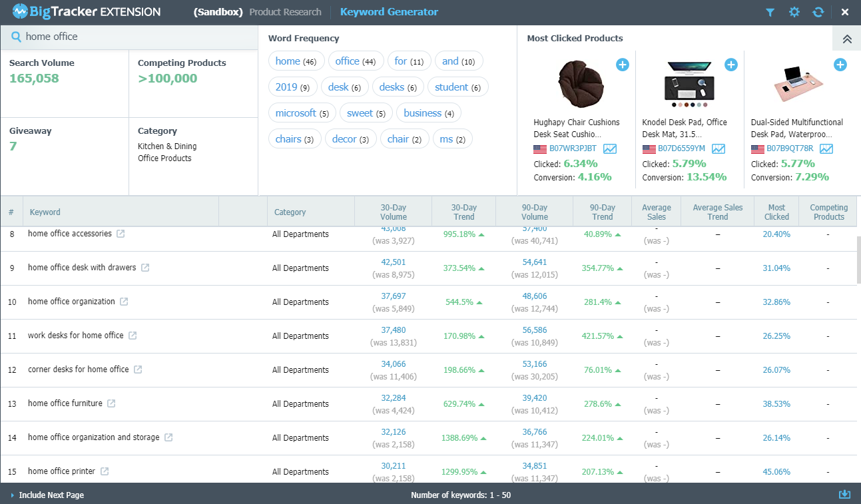Download keyword list with export icon
The width and height of the screenshot is (861, 504).
[x=844, y=495]
